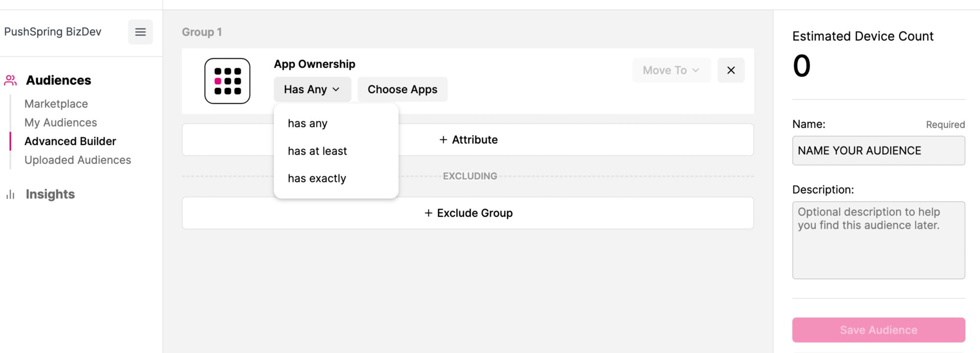This screenshot has width=980, height=353.
Task: Click the plus icon beside Exclude Group
Action: tap(428, 213)
